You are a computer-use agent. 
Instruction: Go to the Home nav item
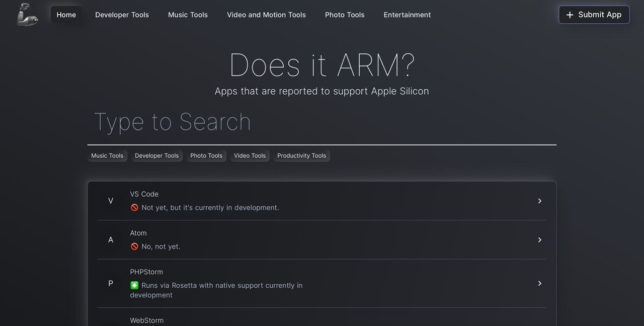click(x=66, y=15)
